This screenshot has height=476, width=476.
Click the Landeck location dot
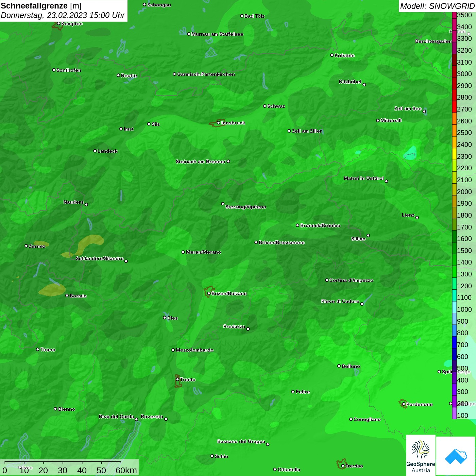(95, 151)
